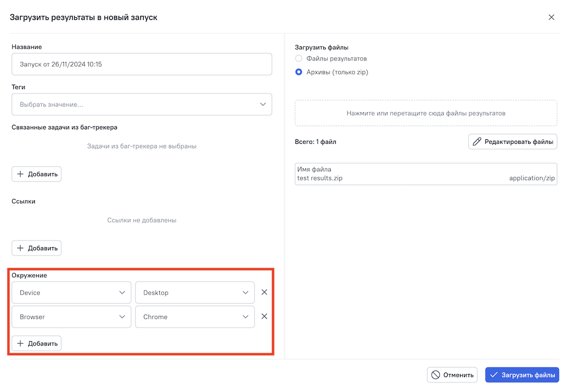This screenshot has height=392, width=567.
Task: Remove the Browser environment row
Action: (x=264, y=316)
